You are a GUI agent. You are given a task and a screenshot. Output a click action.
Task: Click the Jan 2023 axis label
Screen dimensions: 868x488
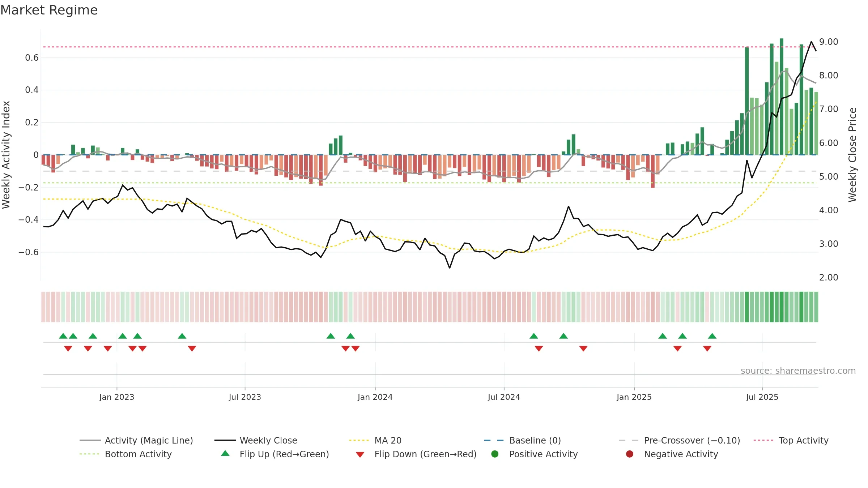pos(117,397)
